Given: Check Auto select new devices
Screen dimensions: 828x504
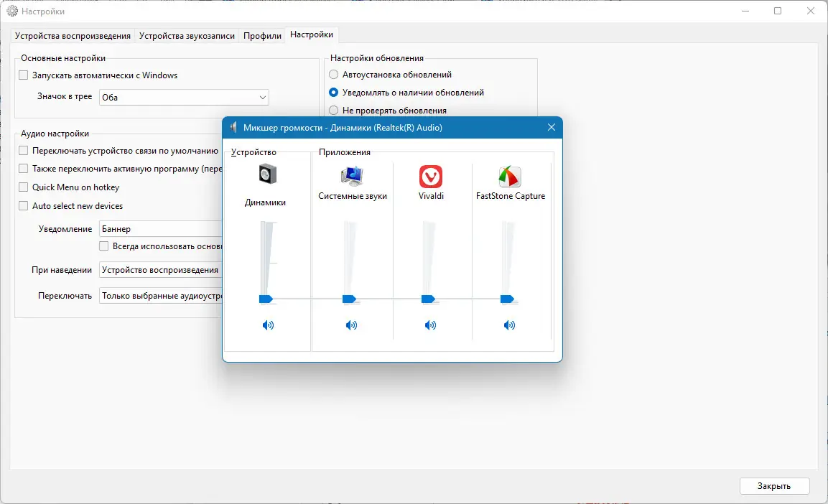Looking at the screenshot, I should pos(23,206).
